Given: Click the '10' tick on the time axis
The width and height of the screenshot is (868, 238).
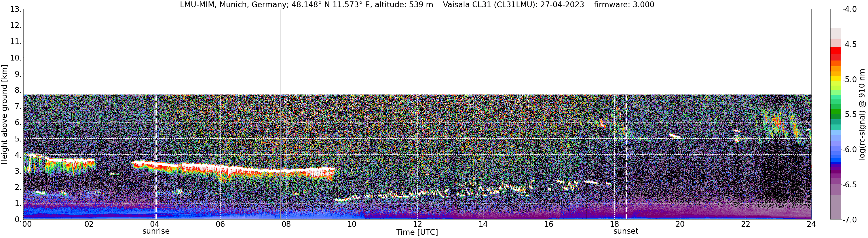Looking at the screenshot, I should tap(352, 224).
